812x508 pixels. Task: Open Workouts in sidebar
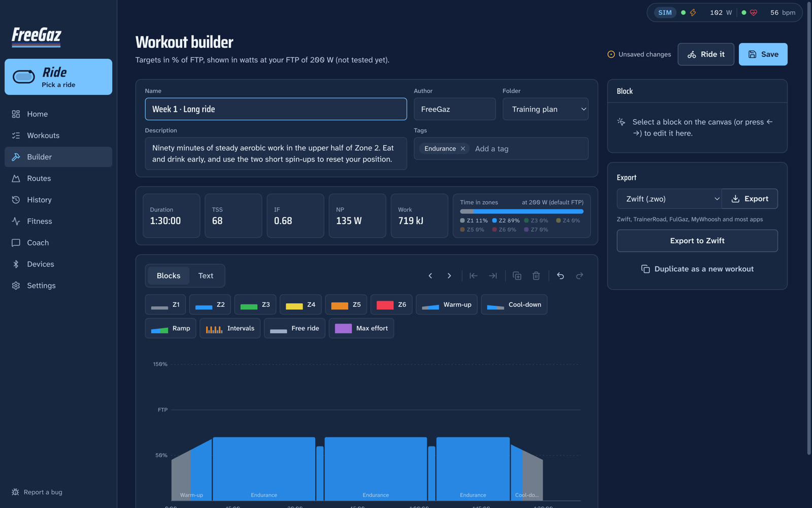58,136
